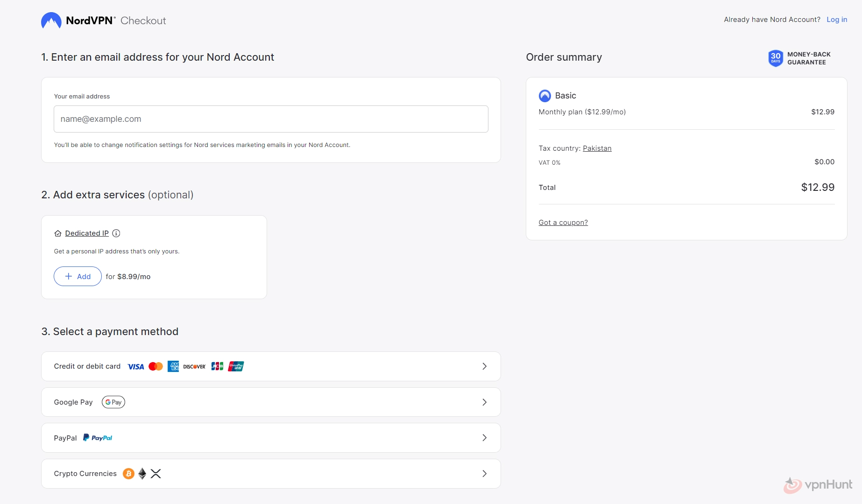Click the Visa card logo
This screenshot has height=504, width=862.
click(136, 367)
